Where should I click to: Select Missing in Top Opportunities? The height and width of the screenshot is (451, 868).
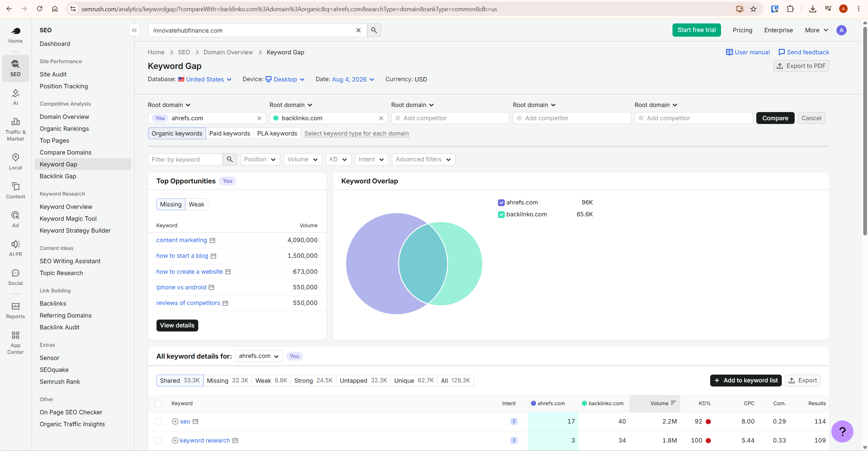(x=171, y=204)
